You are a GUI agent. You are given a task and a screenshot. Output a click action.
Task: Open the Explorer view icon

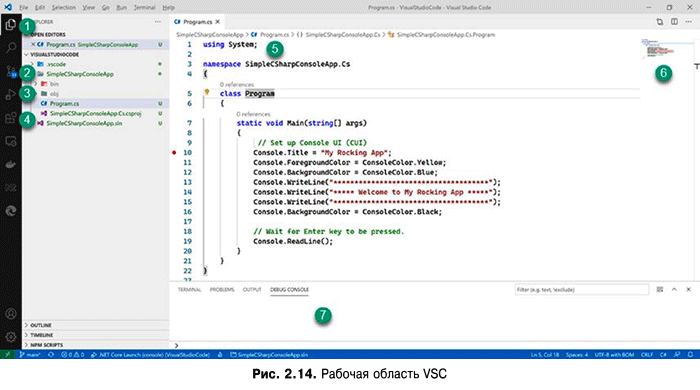[11, 24]
